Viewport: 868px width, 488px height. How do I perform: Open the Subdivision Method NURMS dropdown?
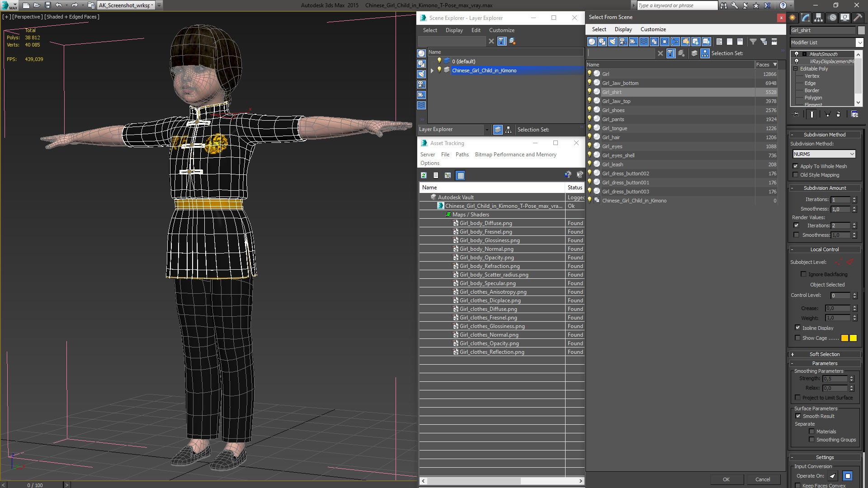tap(824, 154)
